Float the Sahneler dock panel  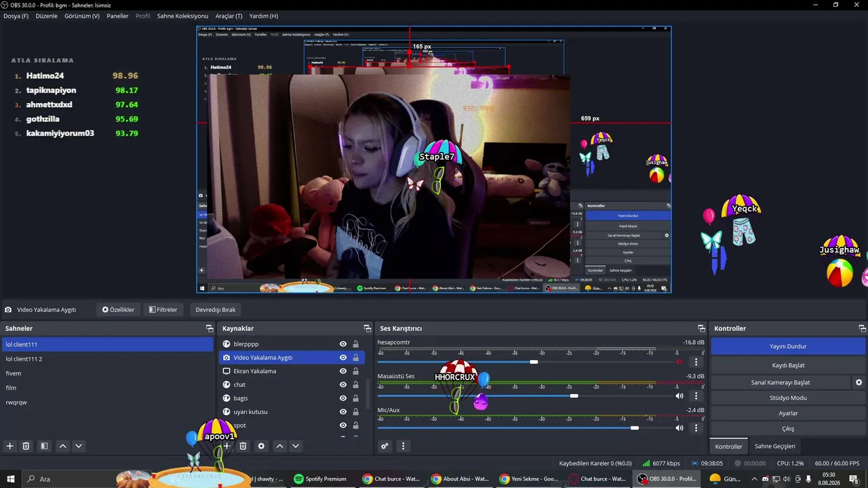point(210,328)
